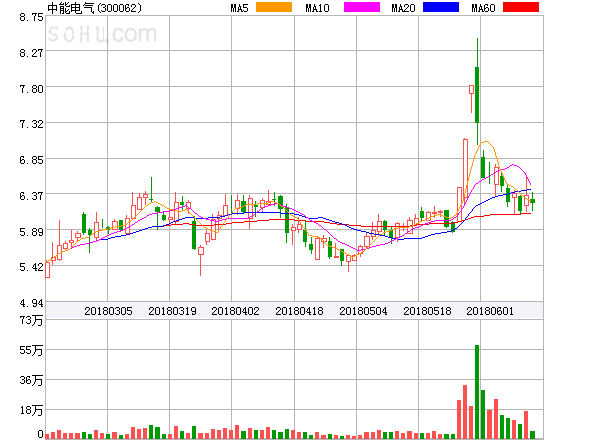This screenshot has width=600, height=440.
Task: Click the MA60 legend label
Action: click(483, 8)
